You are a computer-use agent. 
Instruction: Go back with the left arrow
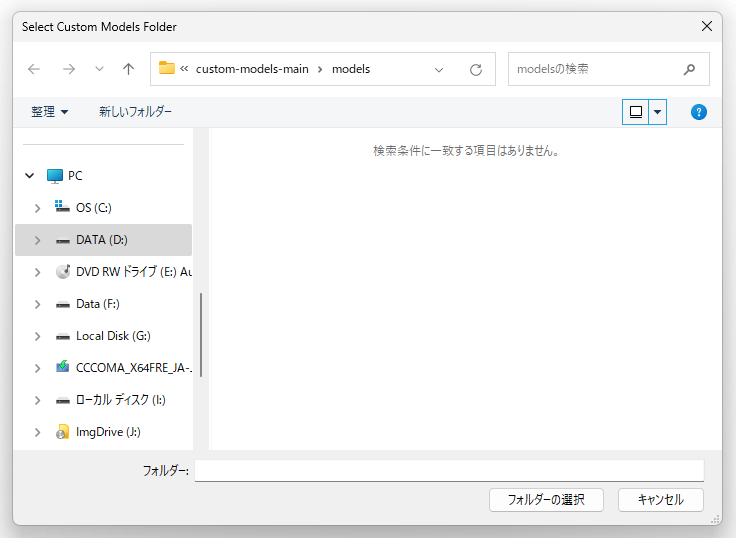coord(34,69)
